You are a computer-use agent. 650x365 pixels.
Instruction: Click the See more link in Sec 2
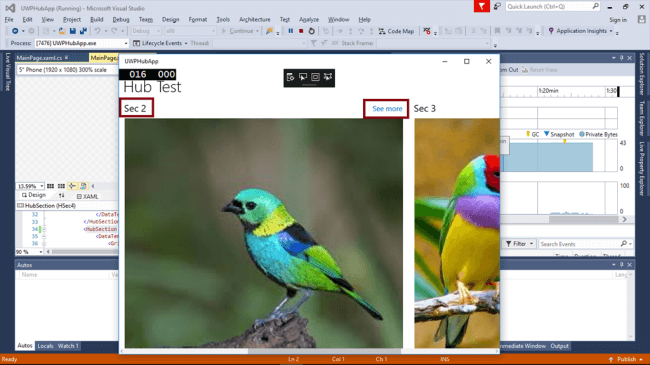point(387,109)
